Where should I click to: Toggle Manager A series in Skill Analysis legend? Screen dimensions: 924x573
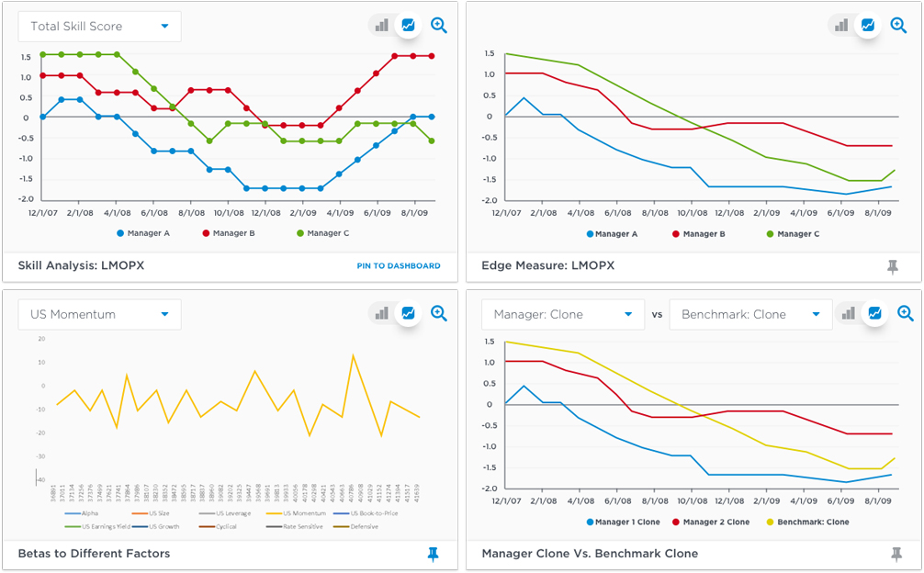[142, 234]
